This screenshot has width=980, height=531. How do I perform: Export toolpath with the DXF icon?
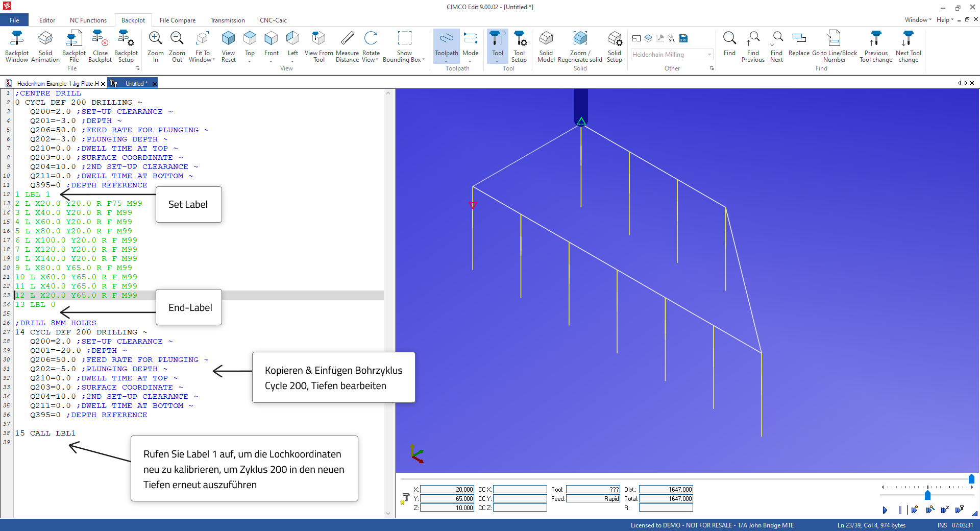click(683, 38)
